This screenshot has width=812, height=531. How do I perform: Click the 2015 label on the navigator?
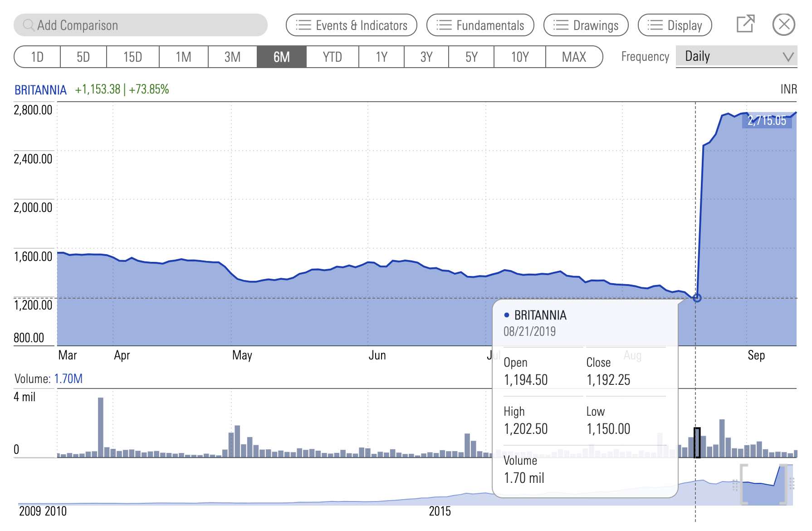coord(440,511)
